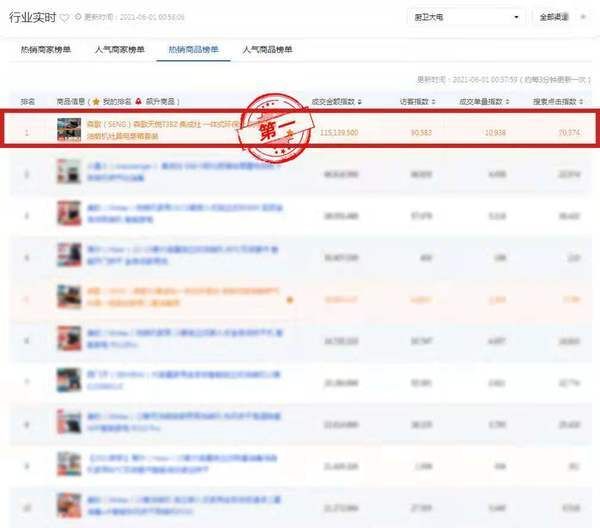This screenshot has width=600, height=528.
Task: Sort by 成交金额指数 arrow icon
Action: [359, 102]
